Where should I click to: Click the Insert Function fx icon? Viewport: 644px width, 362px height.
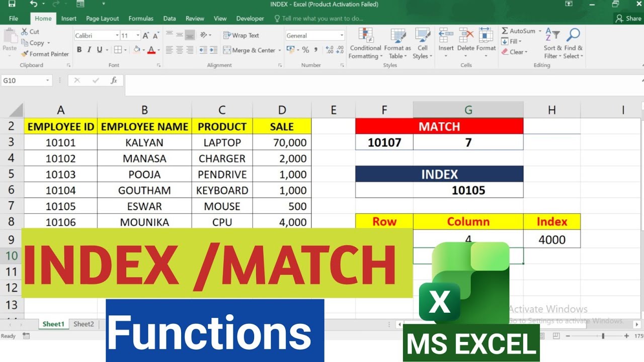(x=114, y=80)
